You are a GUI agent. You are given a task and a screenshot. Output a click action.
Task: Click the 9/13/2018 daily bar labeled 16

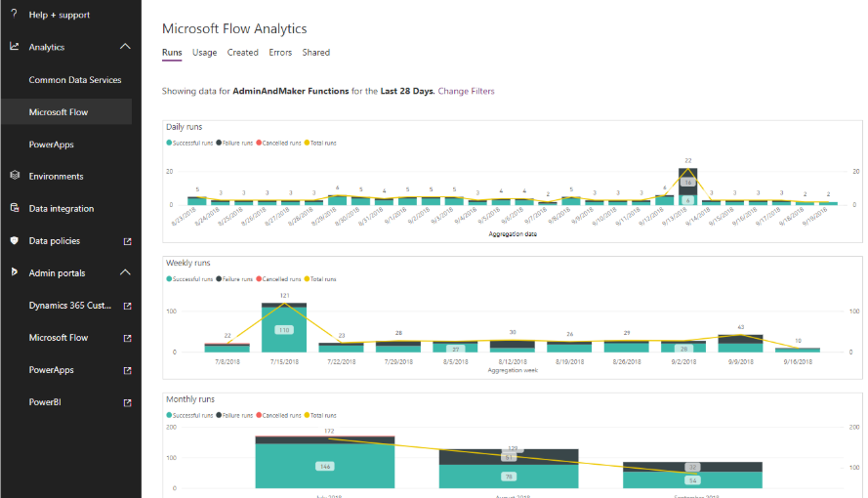[687, 182]
